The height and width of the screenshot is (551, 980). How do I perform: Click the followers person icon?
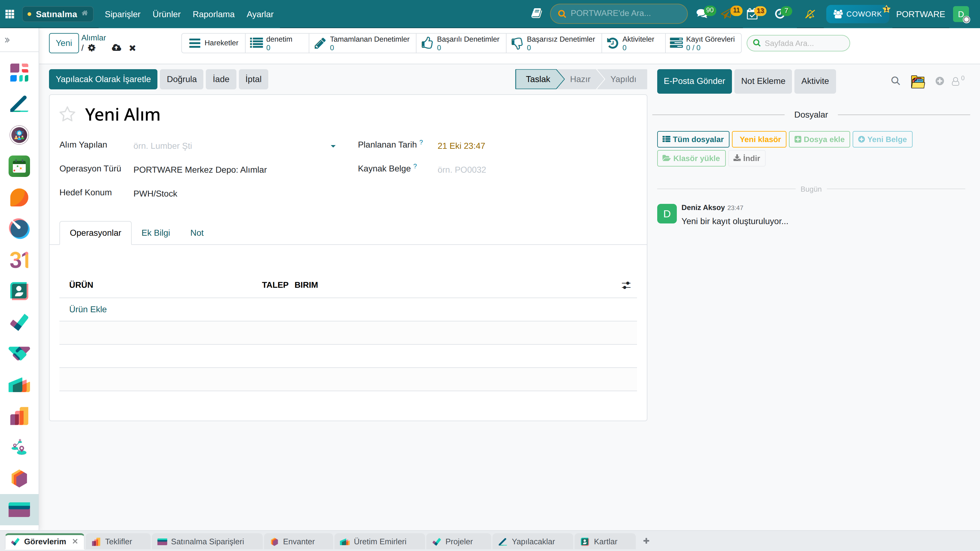pyautogui.click(x=956, y=81)
